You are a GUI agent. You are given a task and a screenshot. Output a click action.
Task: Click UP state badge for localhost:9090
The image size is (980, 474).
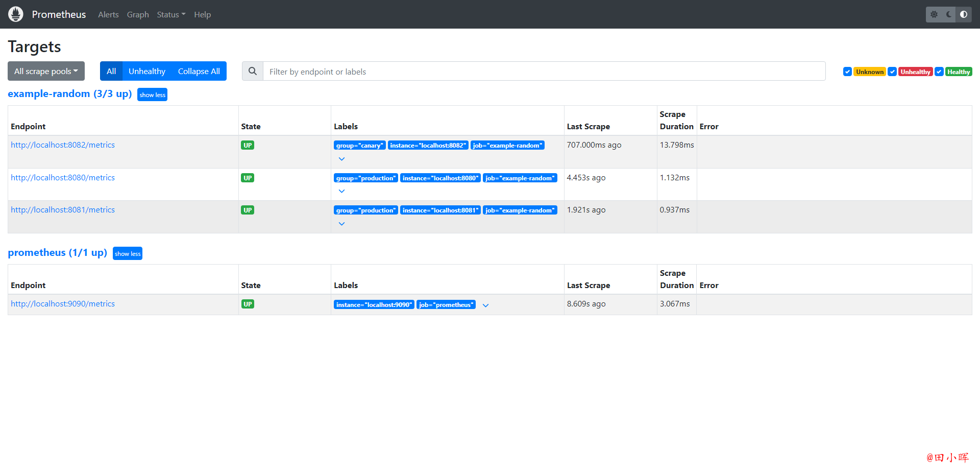tap(248, 304)
